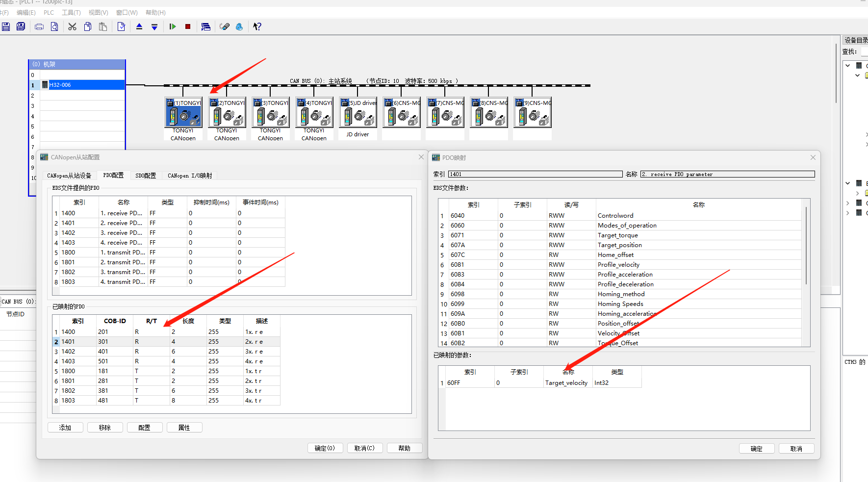Open the 窗口(W) menu
Image resolution: width=868 pixels, height=482 pixels.
pos(127,13)
